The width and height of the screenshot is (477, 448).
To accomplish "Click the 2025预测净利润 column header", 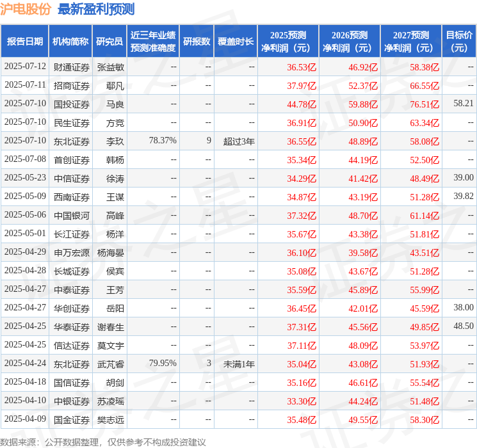I will tap(288, 42).
